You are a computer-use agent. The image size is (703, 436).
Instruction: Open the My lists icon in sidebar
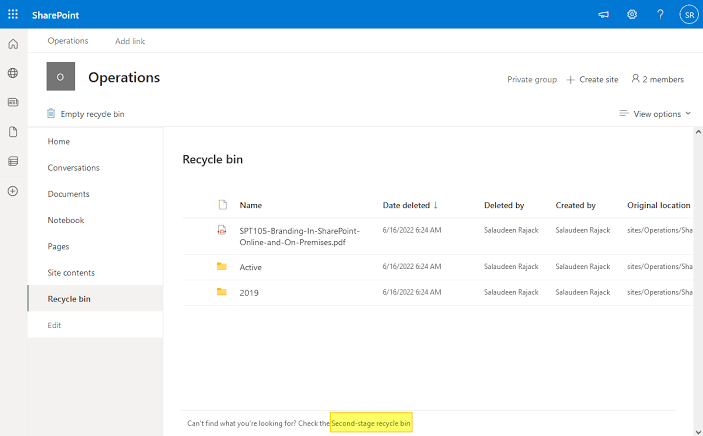(13, 161)
